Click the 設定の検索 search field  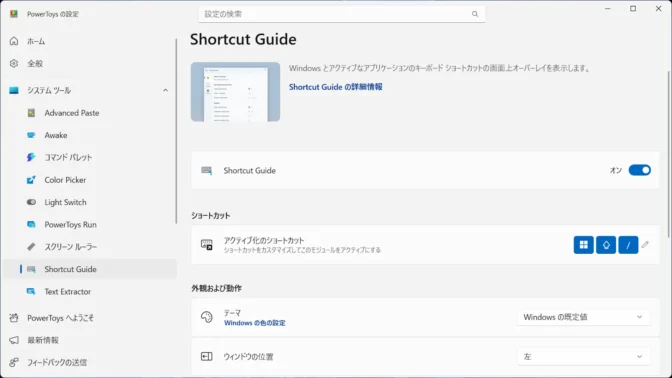tap(342, 14)
